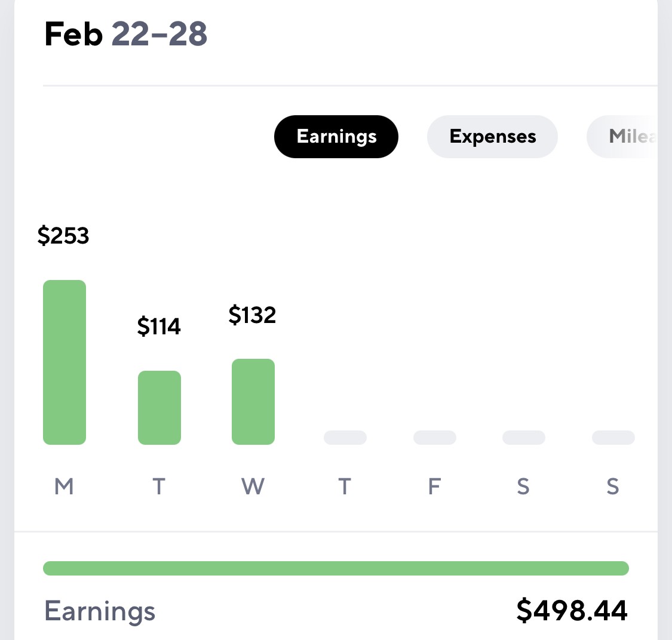Screen dimensions: 672x640
Task: Select Saturday's empty gray bar
Action: click(x=524, y=438)
